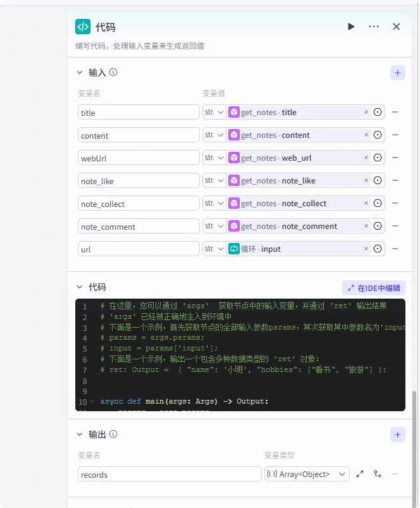Remove the content input row
Screen dimensions: 420x508
click(x=395, y=135)
